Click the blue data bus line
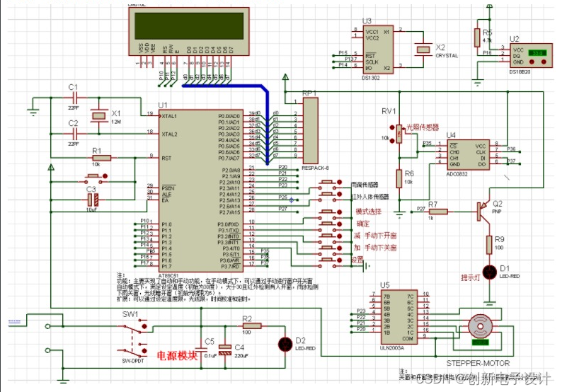562x392 pixels. click(267, 124)
